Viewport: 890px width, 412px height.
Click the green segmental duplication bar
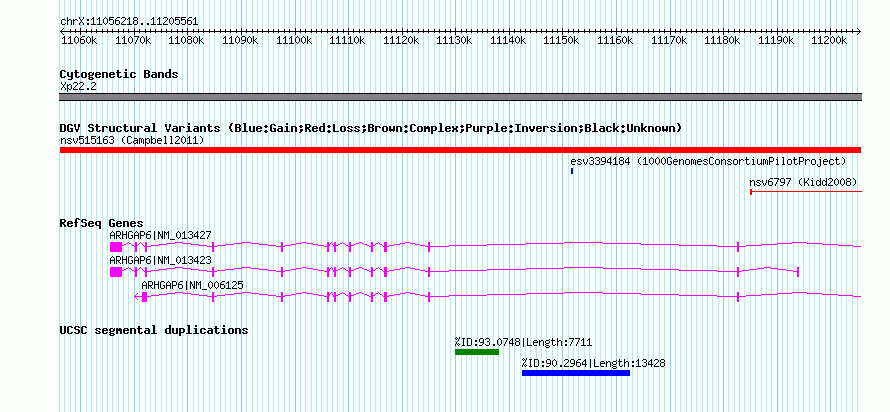[477, 352]
